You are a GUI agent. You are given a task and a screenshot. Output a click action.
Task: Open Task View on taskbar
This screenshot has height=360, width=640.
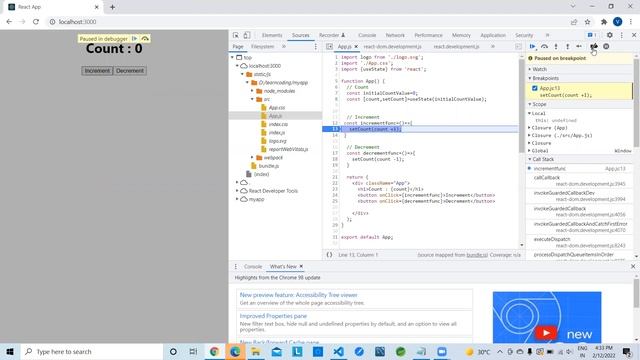coord(193,351)
